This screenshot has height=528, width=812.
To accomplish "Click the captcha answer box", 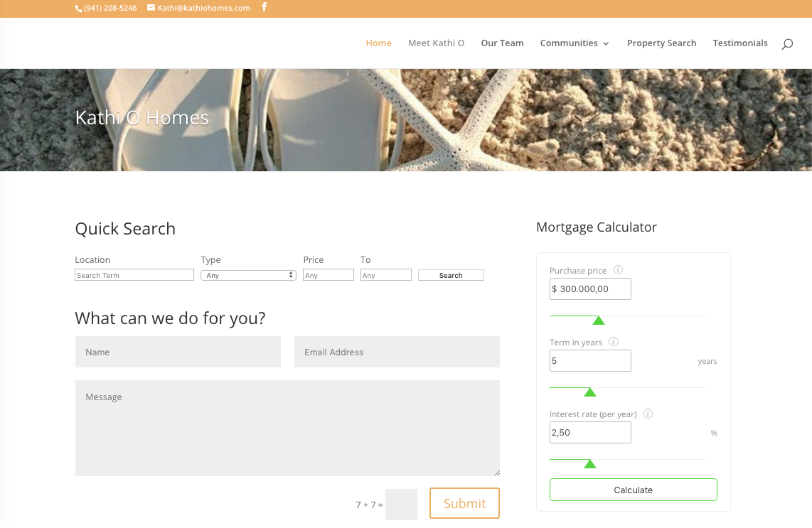I will tap(401, 505).
